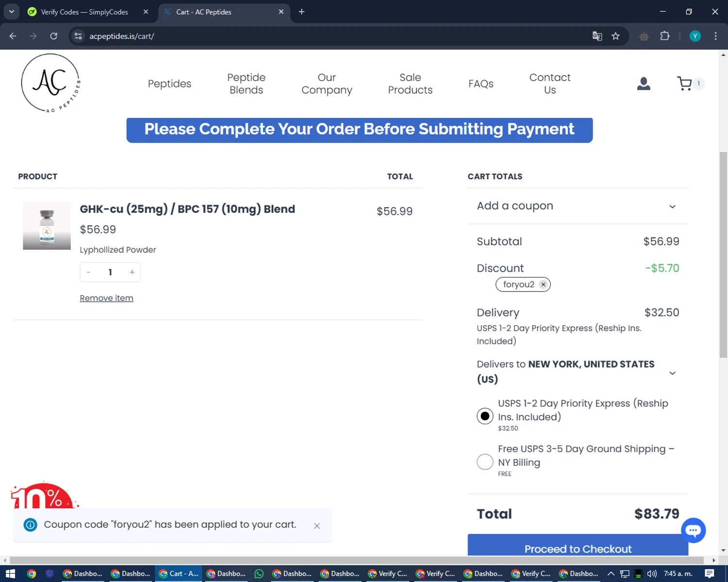Open WhatsApp from the taskbar
This screenshot has height=582, width=728.
[259, 574]
